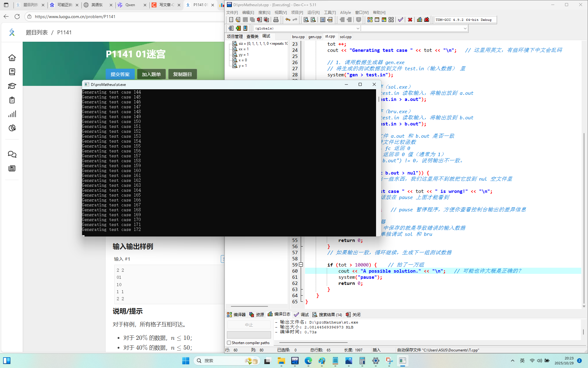This screenshot has height=368, width=588.
Task: Click the Find magnifier toolbar icon
Action: [306, 20]
